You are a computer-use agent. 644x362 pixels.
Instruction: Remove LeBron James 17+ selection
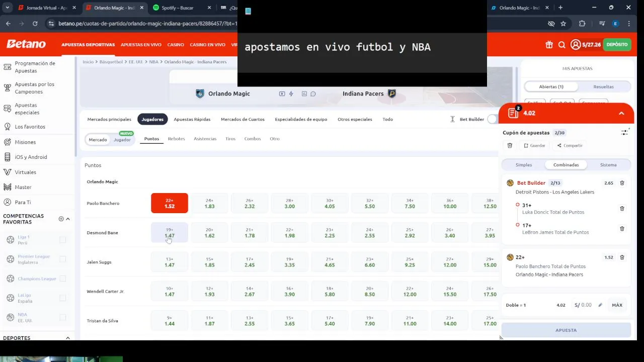pyautogui.click(x=622, y=228)
